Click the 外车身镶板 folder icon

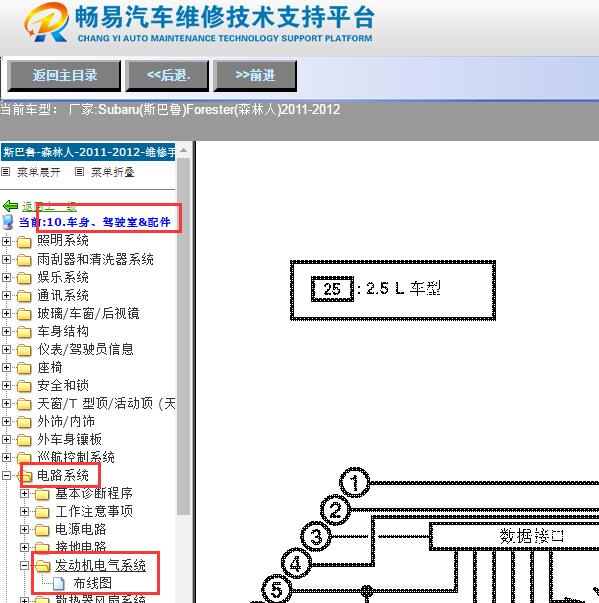point(24,440)
